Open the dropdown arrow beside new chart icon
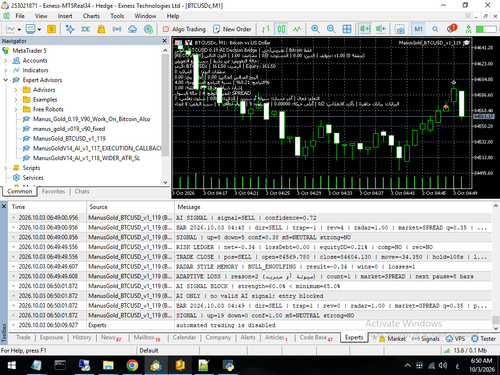 pos(19,29)
